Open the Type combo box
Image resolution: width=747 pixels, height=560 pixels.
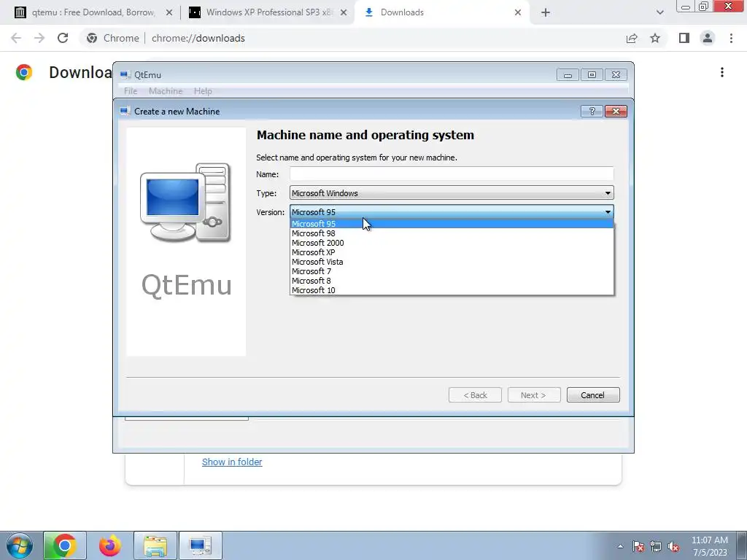pyautogui.click(x=452, y=192)
